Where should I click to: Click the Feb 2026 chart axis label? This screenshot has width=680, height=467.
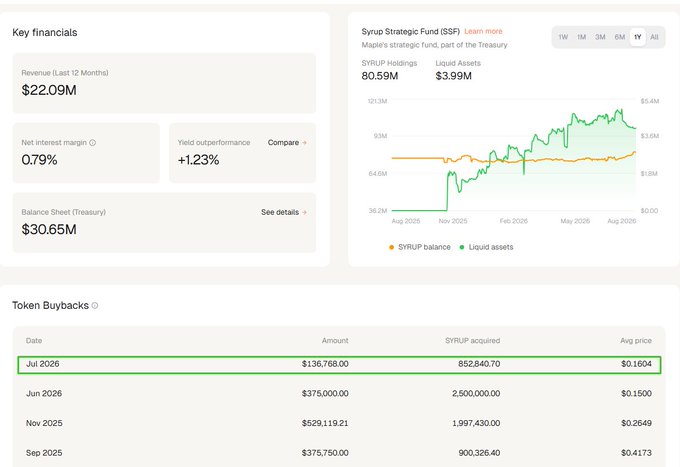pyautogui.click(x=513, y=221)
